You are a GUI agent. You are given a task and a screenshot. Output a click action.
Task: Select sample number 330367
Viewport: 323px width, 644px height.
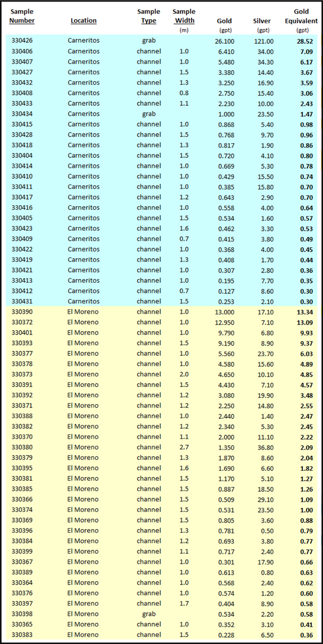click(x=22, y=561)
